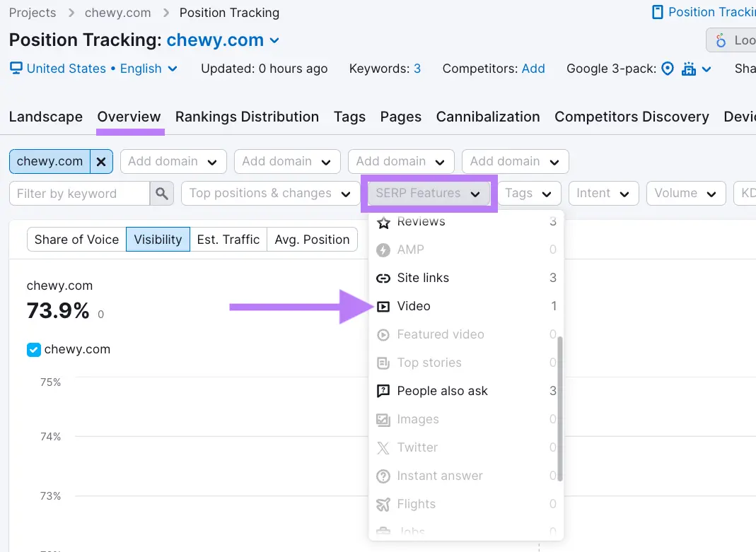Select the Images icon in SERP Features
The height and width of the screenshot is (552, 756).
tap(383, 419)
